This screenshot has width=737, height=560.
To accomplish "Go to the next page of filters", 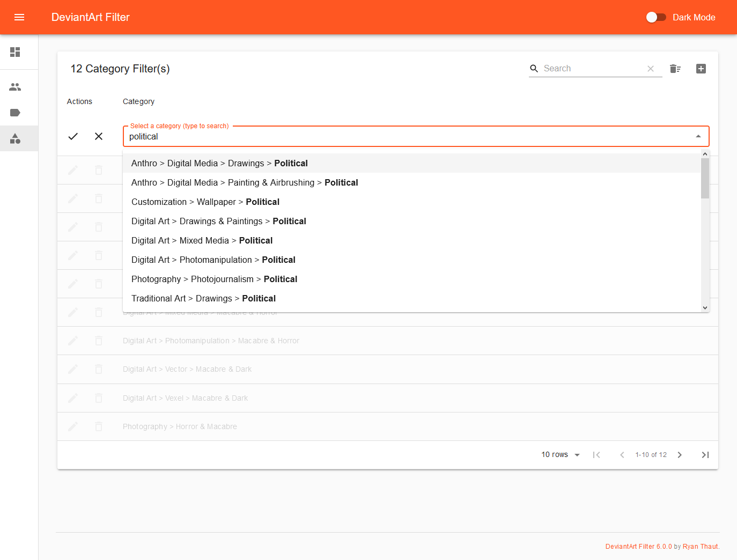I will [680, 455].
